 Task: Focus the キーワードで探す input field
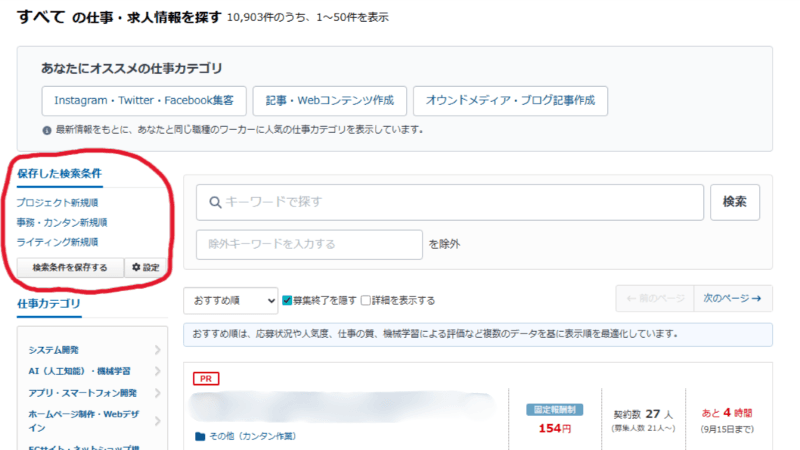450,203
